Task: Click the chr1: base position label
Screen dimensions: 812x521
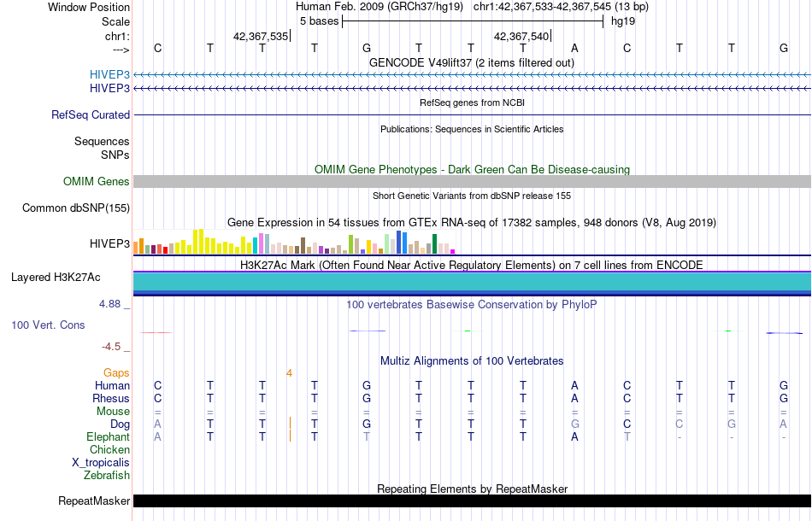Action: tap(117, 36)
